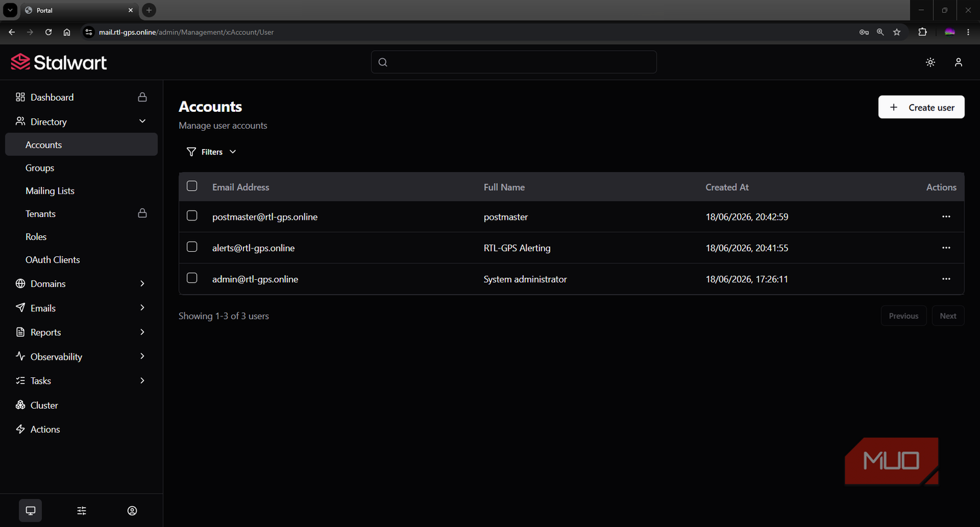Go back in browser history
980x527 pixels.
[x=12, y=32]
